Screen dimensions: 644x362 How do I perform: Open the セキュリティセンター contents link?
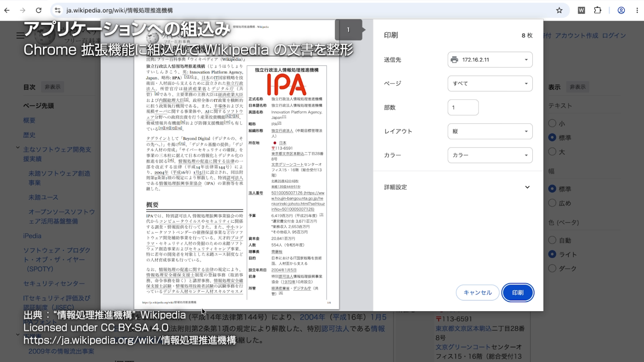(x=54, y=284)
